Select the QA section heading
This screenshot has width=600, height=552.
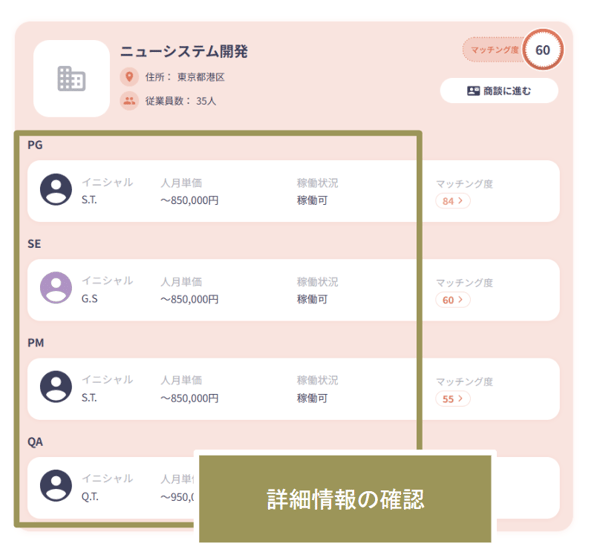point(35,442)
